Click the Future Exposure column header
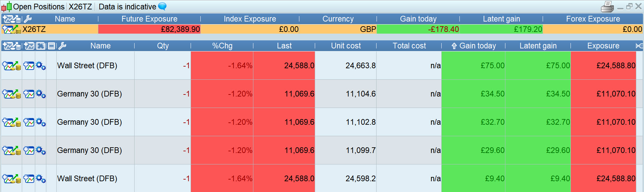Screen dimensions: 644x192 pos(149,19)
